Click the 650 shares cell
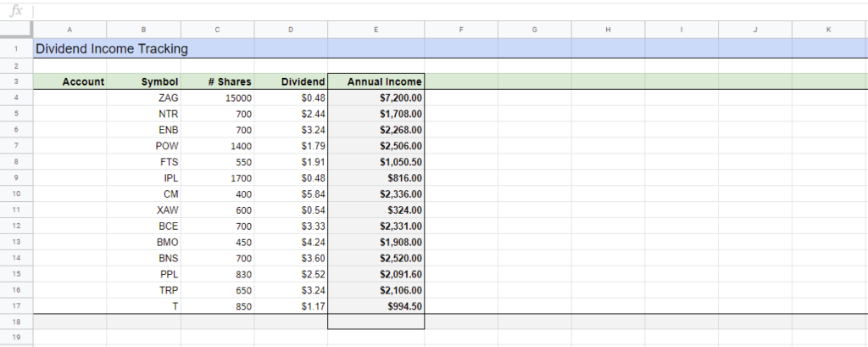 218,290
